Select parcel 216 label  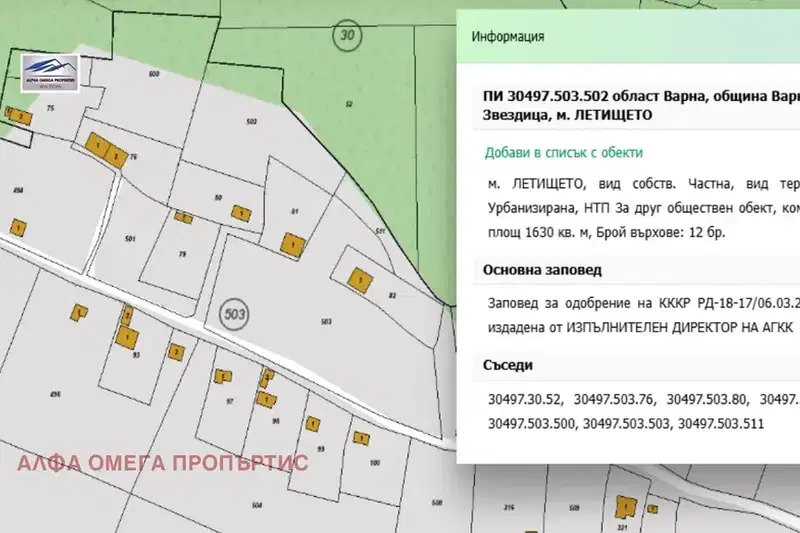click(x=509, y=507)
